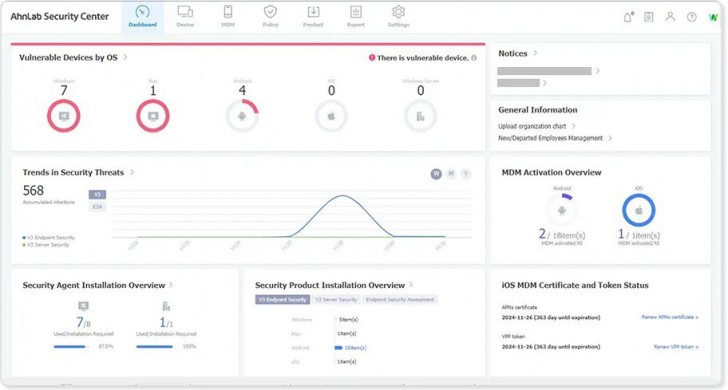Expand Security Agent Installation Overview chevron
The image size is (728, 390).
171,285
